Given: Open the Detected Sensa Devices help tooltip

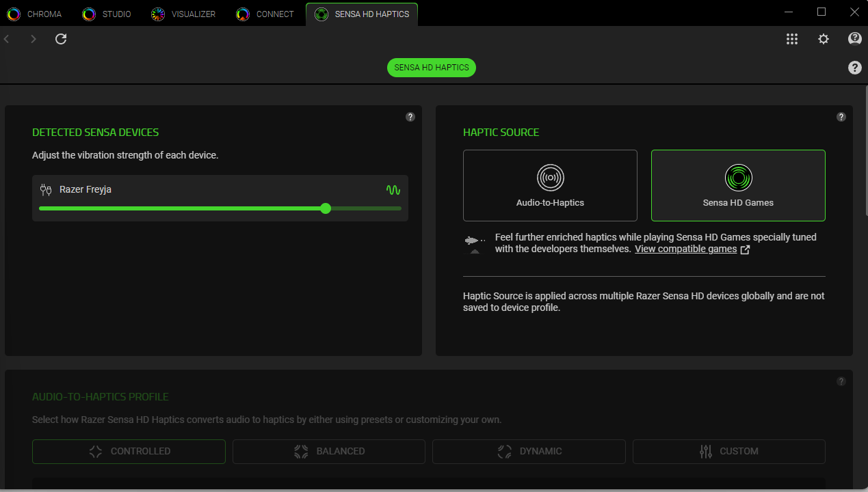Looking at the screenshot, I should [410, 117].
